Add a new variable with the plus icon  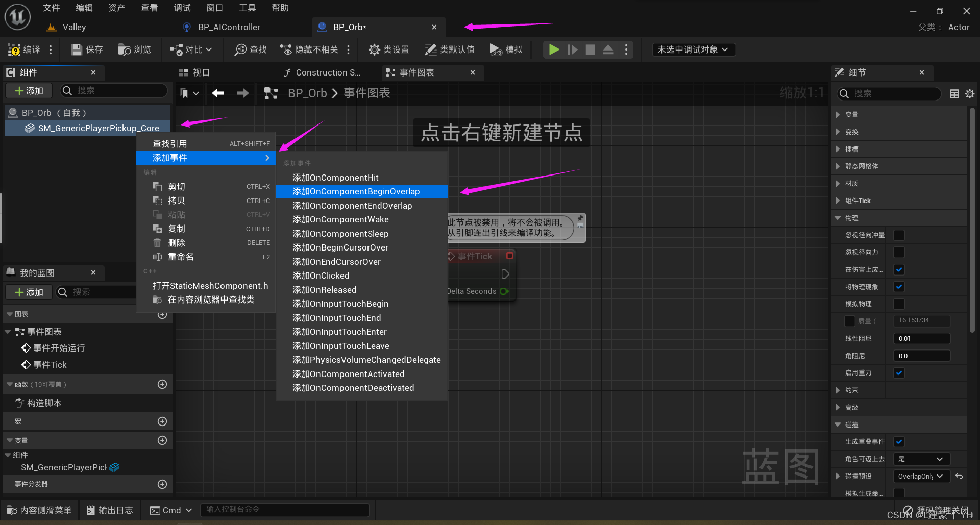(x=162, y=440)
